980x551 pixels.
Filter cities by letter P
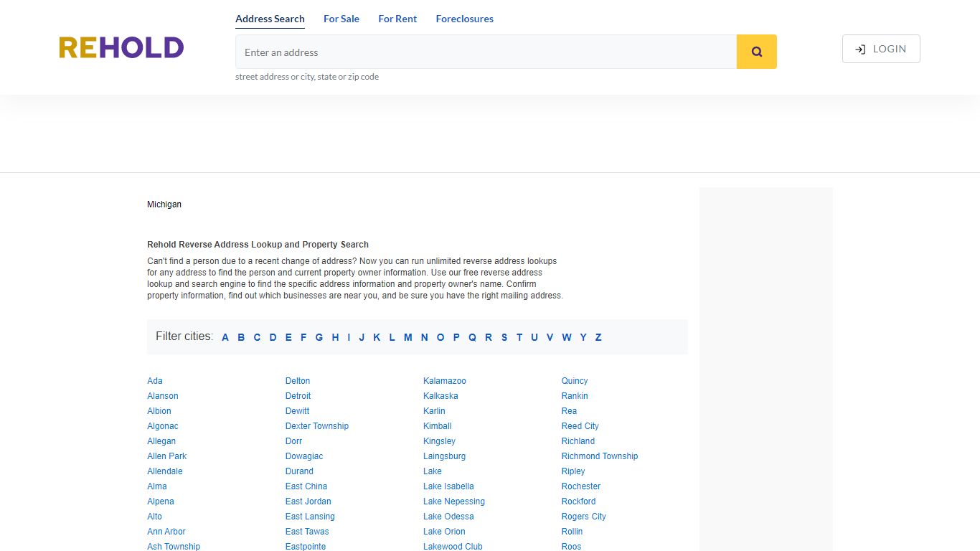tap(456, 337)
